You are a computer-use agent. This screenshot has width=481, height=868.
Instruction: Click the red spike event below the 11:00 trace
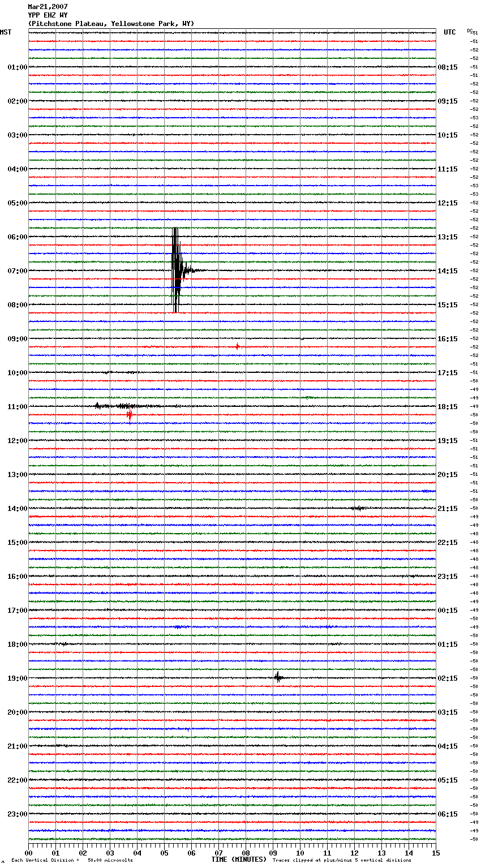[129, 415]
